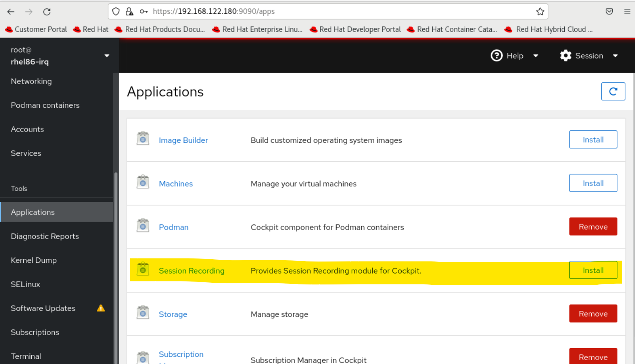This screenshot has width=635, height=364.
Task: Click the shield tracking protection icon
Action: tap(116, 11)
